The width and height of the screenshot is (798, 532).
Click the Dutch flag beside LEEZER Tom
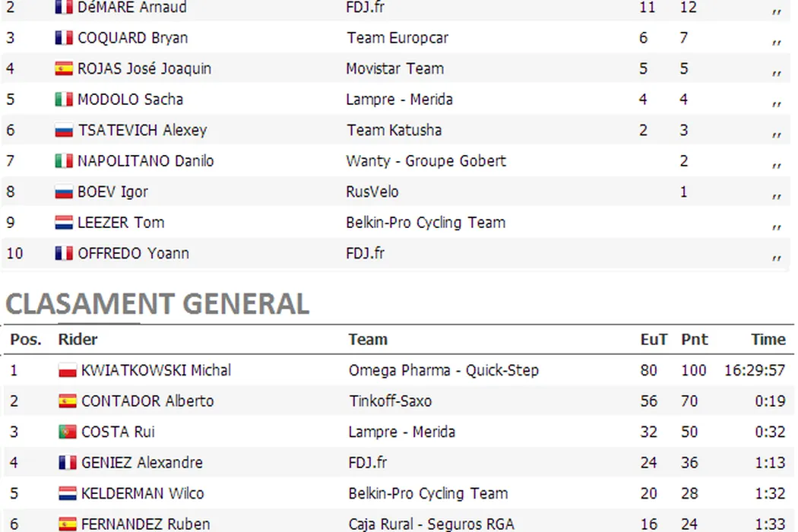[x=65, y=223]
